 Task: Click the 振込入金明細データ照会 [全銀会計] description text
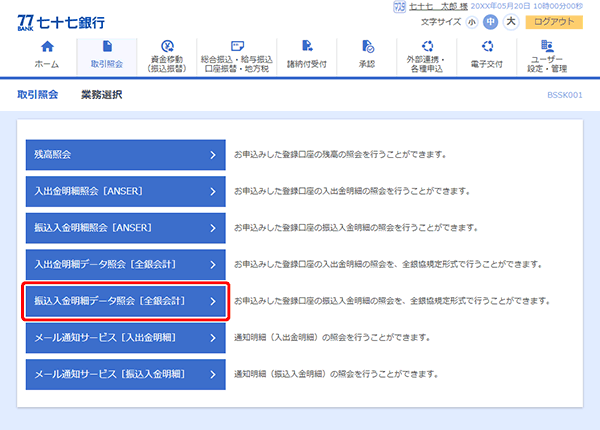[x=392, y=301]
